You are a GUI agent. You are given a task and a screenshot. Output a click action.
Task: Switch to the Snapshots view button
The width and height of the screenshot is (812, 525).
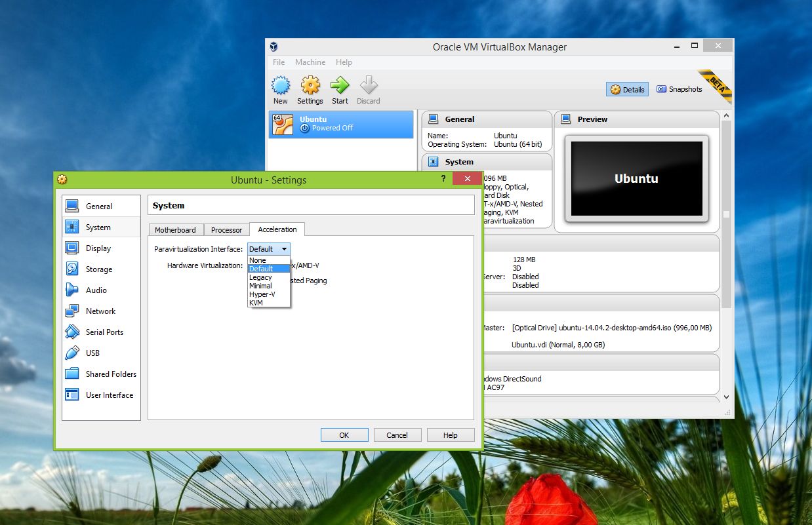(680, 89)
